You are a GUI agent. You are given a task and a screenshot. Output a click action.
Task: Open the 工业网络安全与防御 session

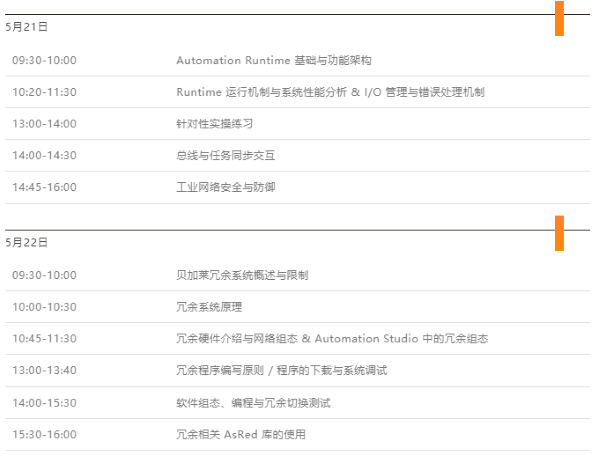[225, 187]
